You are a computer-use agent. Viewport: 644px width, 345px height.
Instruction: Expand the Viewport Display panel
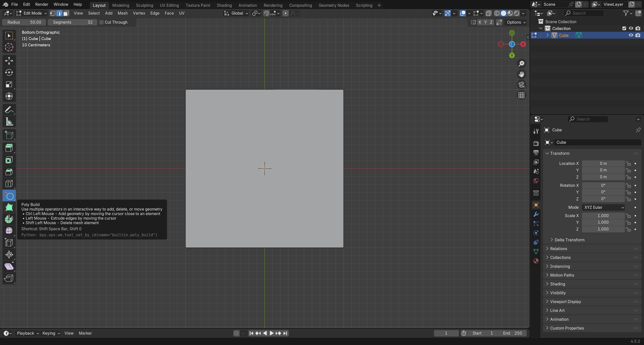565,302
